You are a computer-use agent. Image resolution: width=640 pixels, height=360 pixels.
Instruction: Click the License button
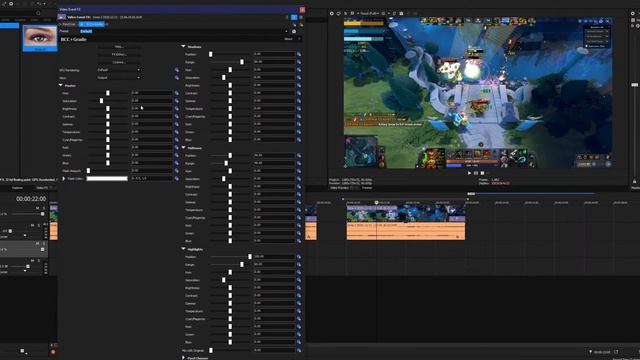pos(119,62)
